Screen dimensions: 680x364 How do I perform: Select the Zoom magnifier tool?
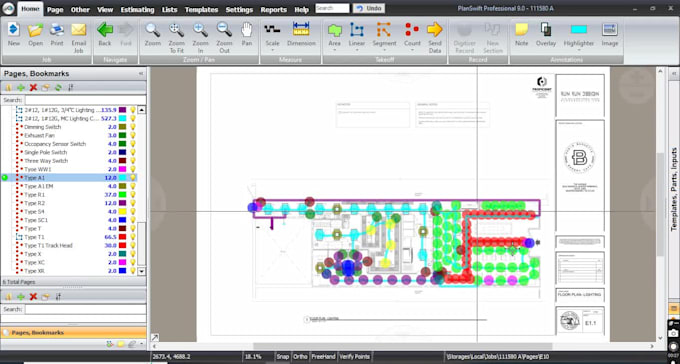click(x=153, y=30)
